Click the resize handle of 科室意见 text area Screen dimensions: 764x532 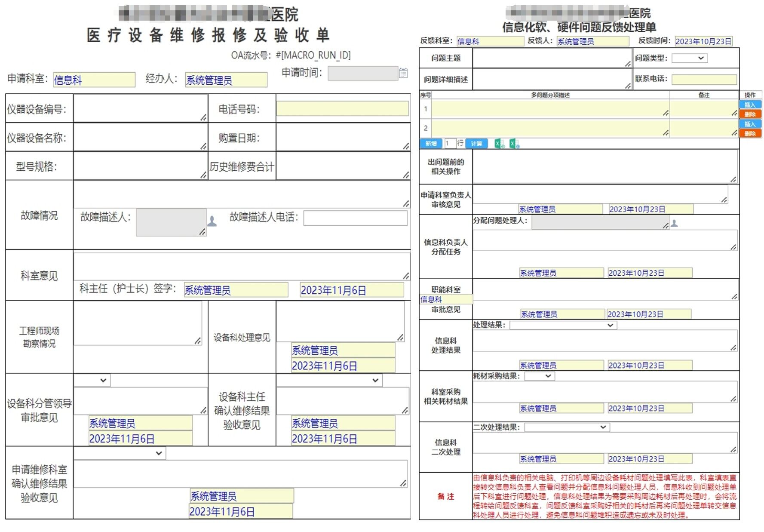[x=405, y=276]
